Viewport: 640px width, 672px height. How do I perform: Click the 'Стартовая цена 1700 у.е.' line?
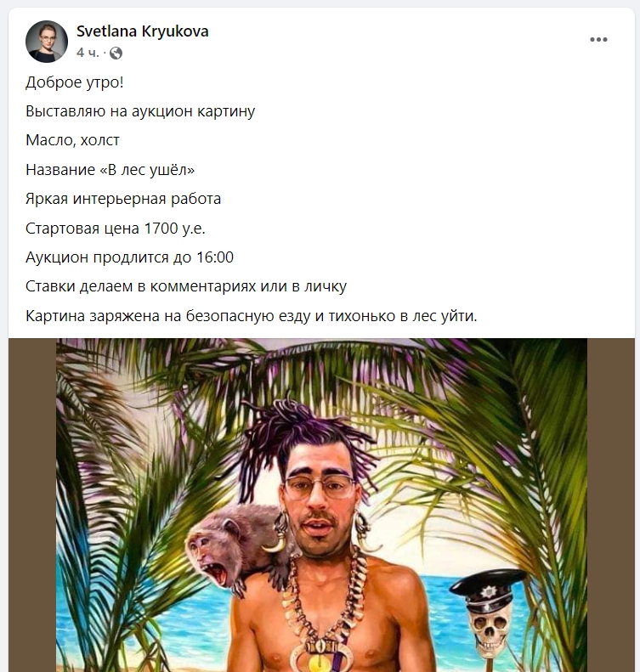[x=116, y=229]
